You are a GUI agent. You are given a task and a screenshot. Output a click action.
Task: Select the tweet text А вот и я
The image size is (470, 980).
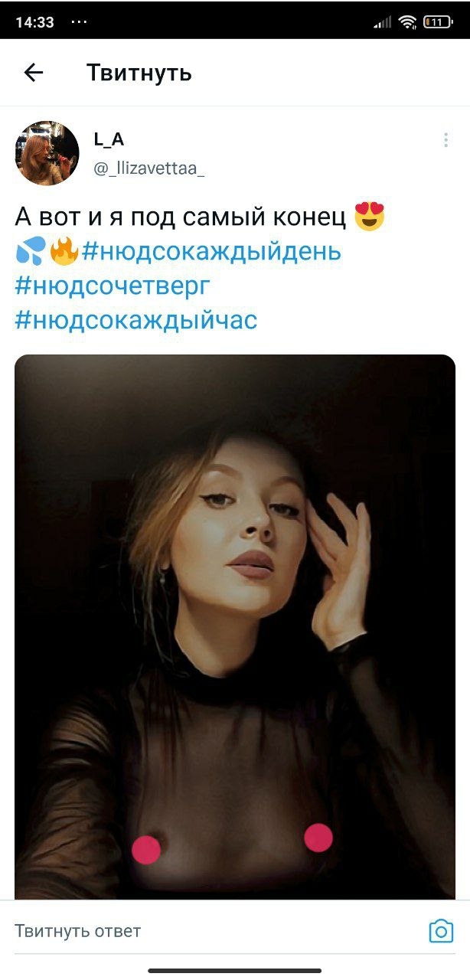pos(70,217)
